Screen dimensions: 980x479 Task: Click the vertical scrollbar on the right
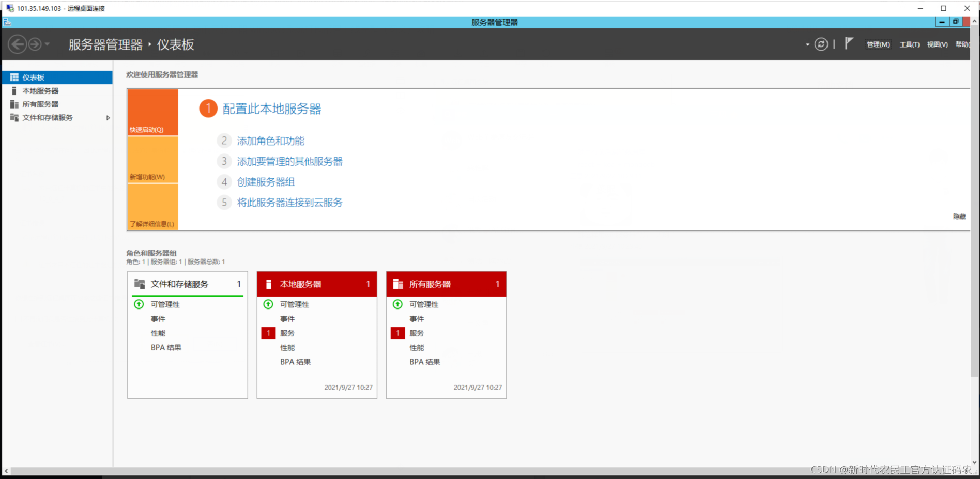(x=975, y=202)
